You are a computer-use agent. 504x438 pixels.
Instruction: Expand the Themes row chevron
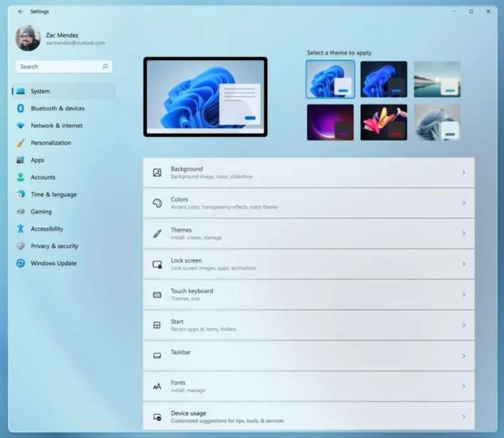pyautogui.click(x=464, y=233)
